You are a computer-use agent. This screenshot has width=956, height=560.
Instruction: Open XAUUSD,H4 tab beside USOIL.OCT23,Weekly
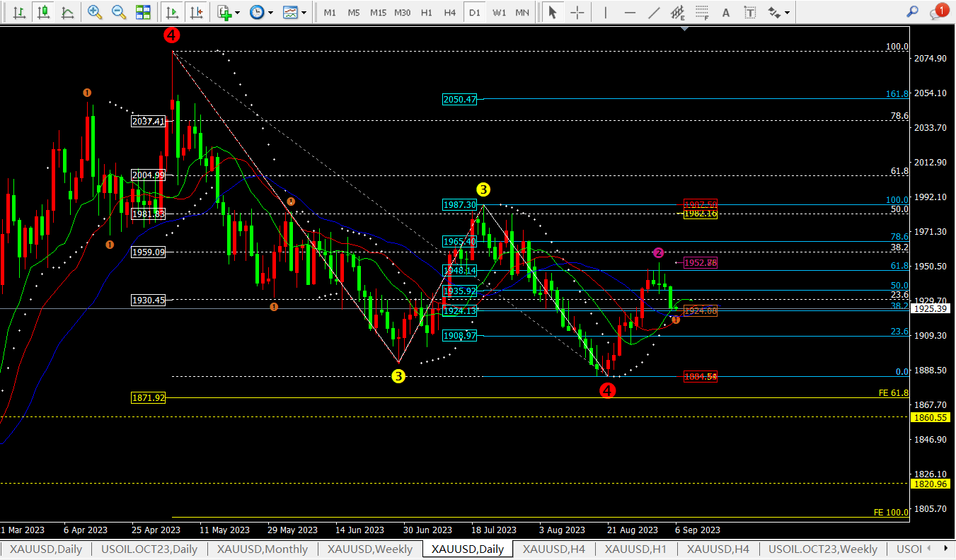point(718,549)
